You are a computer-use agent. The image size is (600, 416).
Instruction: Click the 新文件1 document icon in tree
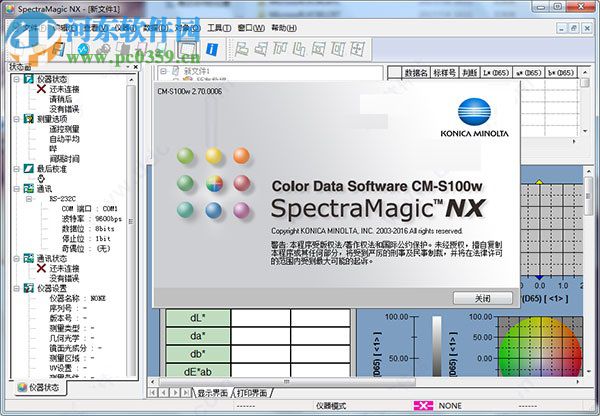click(176, 71)
